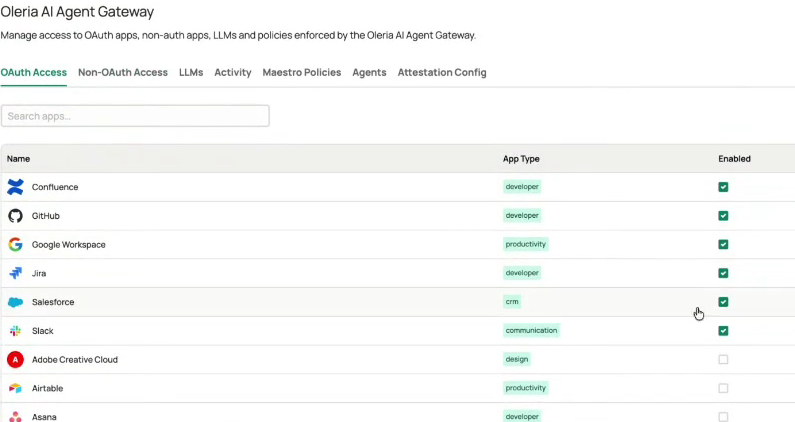Uncheck the GitHub enabled checkbox
The width and height of the screenshot is (795, 422).
click(723, 216)
